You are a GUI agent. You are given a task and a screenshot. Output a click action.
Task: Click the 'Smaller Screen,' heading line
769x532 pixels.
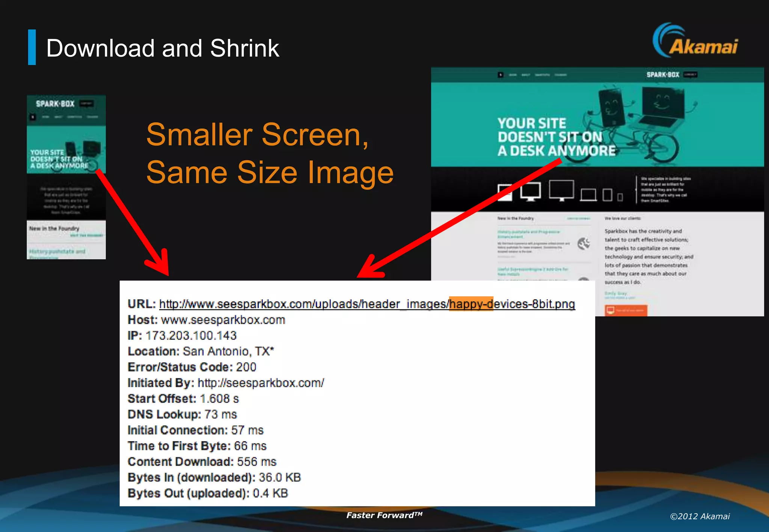pos(258,135)
